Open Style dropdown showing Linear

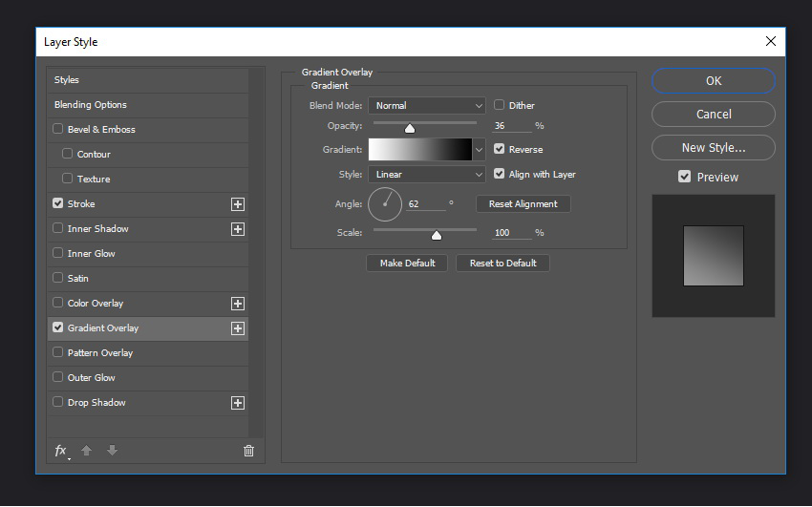pyautogui.click(x=427, y=175)
